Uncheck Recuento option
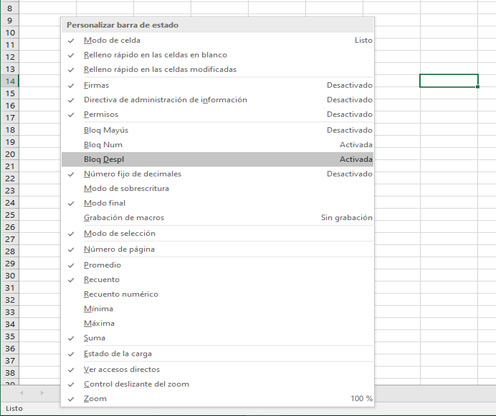 pos(218,280)
